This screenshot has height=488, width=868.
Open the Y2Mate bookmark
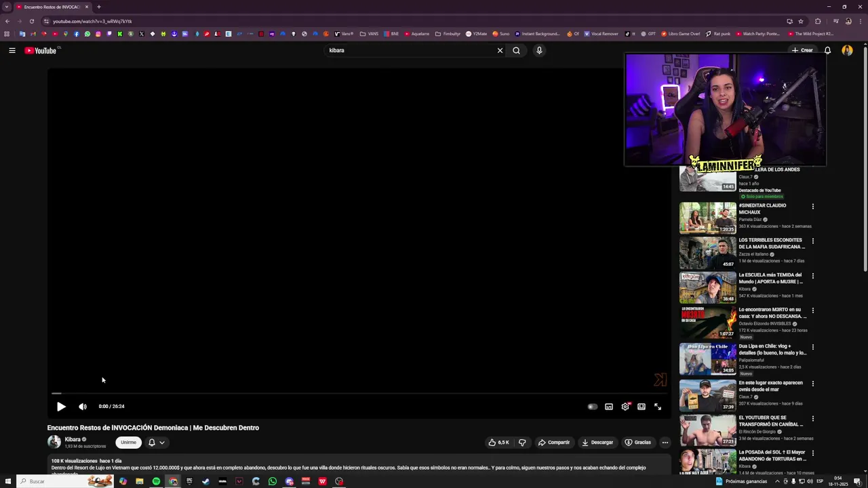pyautogui.click(x=476, y=34)
